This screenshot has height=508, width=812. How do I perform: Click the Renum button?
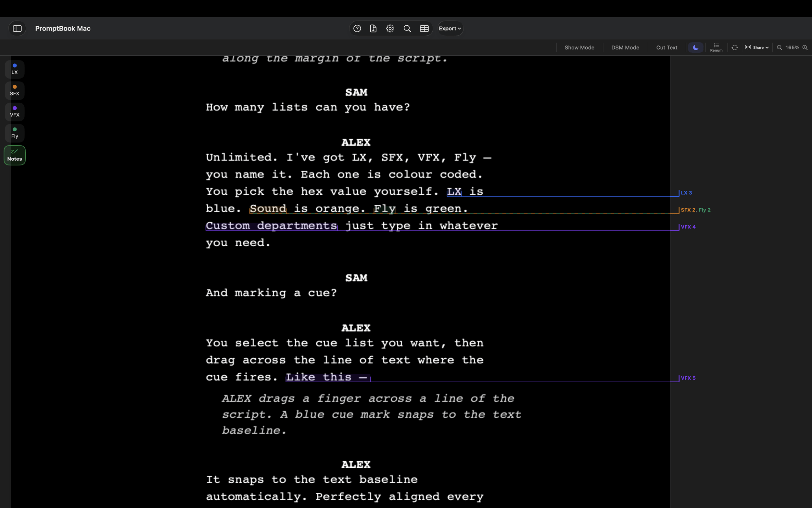716,47
